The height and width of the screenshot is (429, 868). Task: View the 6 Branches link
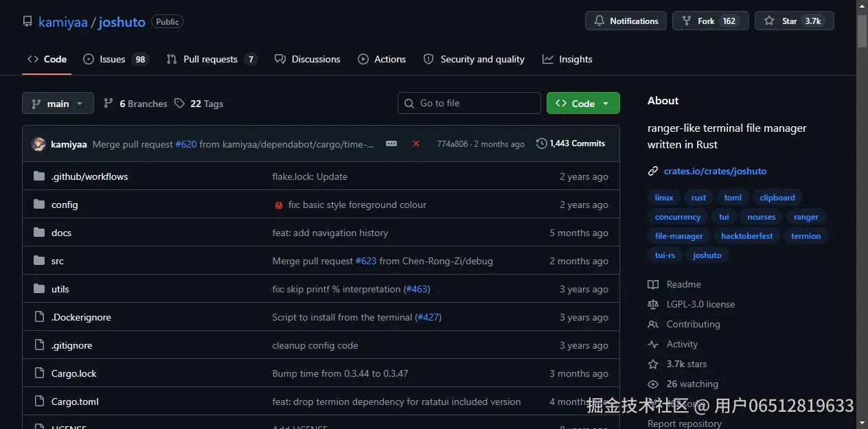click(135, 104)
